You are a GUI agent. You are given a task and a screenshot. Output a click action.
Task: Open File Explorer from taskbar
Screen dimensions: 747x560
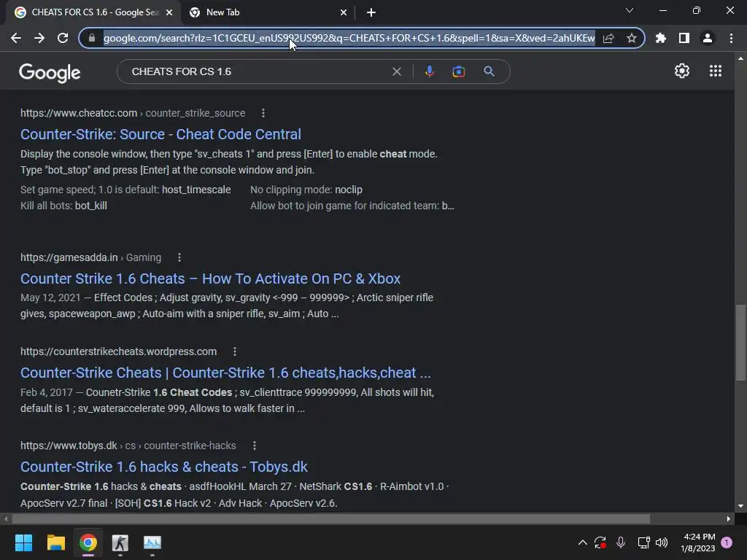[55, 542]
